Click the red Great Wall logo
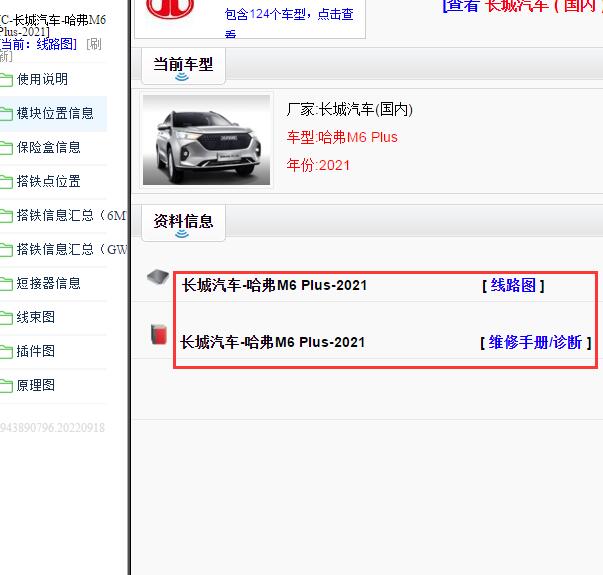603x575 pixels. (x=170, y=8)
